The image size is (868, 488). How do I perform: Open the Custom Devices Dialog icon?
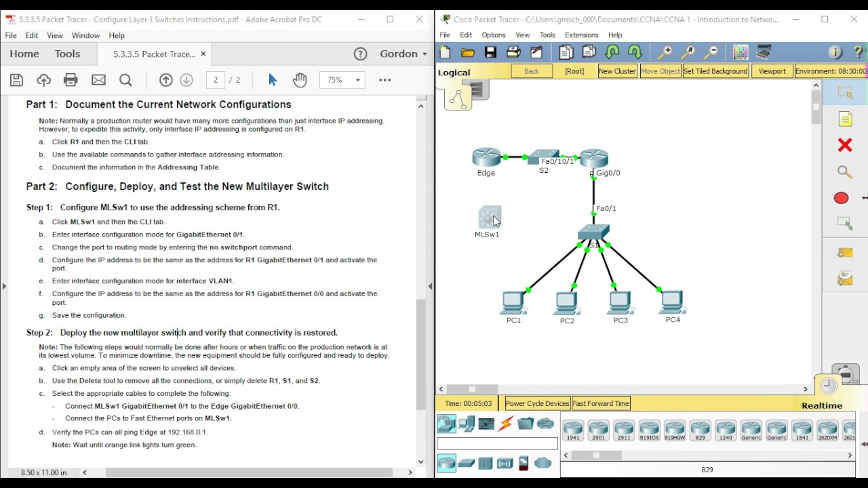[x=764, y=52]
